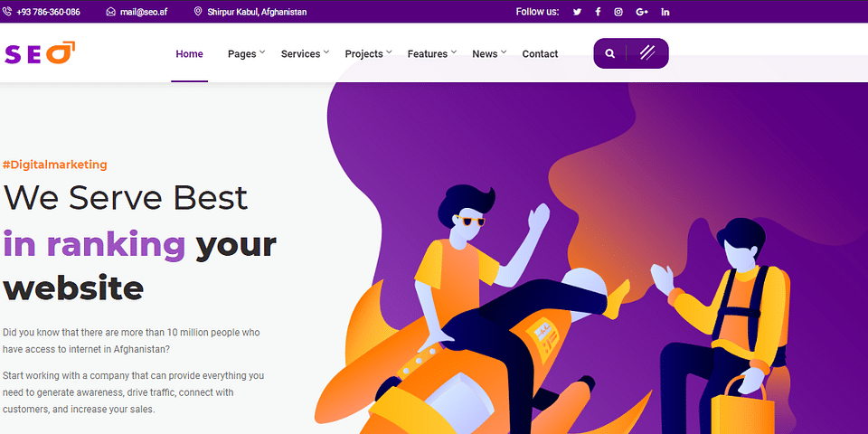
Task: Open the LinkedIn social icon
Action: coord(665,12)
